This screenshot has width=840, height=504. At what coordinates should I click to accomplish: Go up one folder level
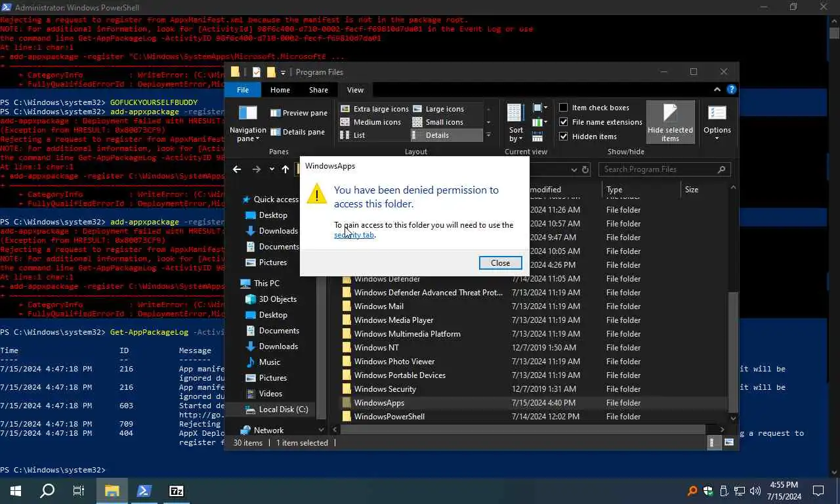pyautogui.click(x=285, y=169)
